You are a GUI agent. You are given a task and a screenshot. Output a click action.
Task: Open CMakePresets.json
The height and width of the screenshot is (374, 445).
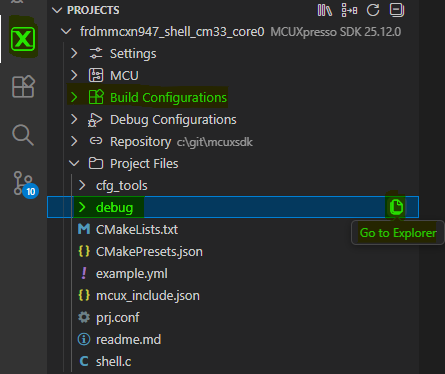click(x=149, y=252)
